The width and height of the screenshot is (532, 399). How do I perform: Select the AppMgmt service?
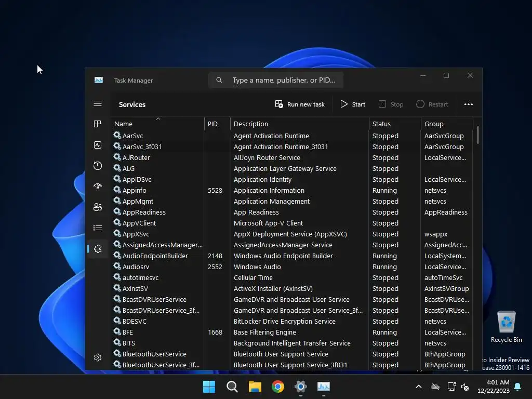tap(138, 201)
